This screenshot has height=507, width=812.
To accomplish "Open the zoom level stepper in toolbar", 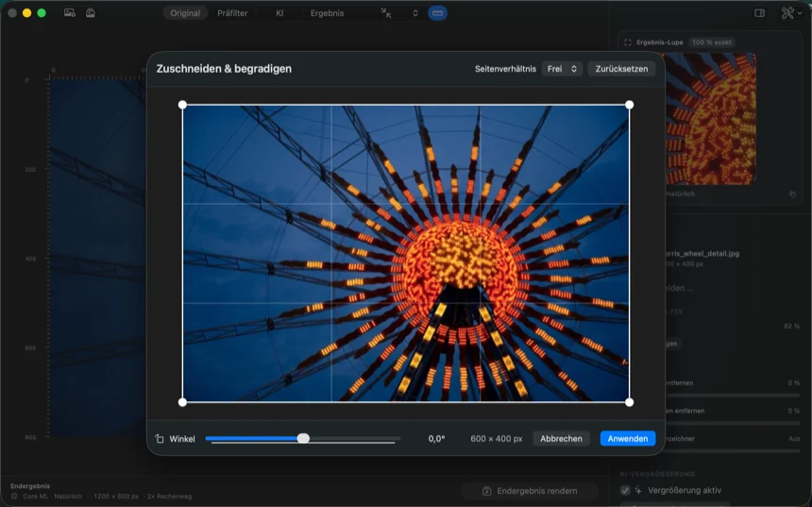I will (x=415, y=13).
